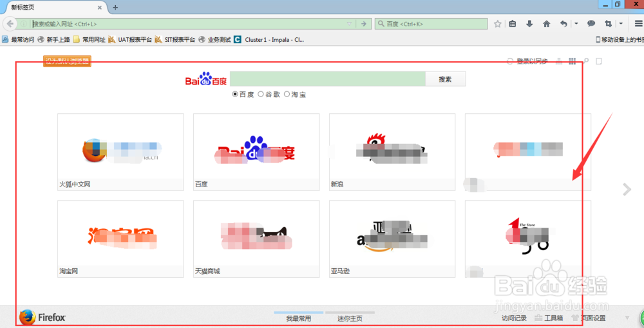Open the Cluster 1 - Impala bookmark
Viewport: 644px width, 328px height.
(x=269, y=40)
